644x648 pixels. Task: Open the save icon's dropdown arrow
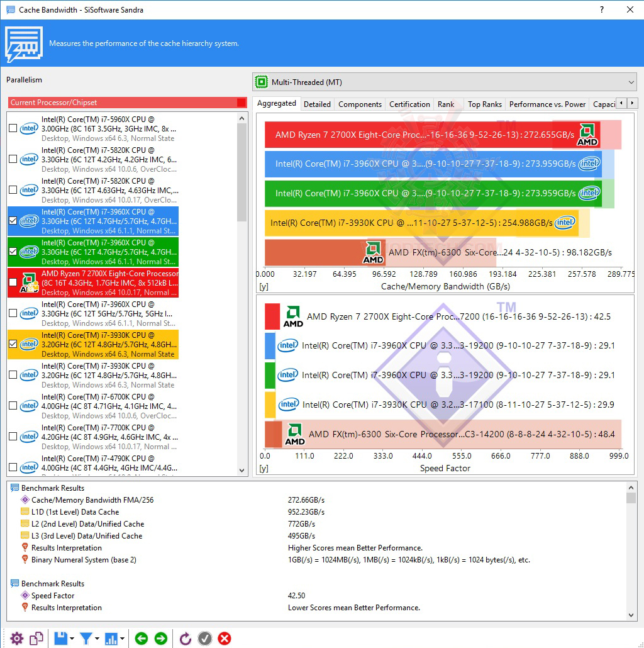72,639
